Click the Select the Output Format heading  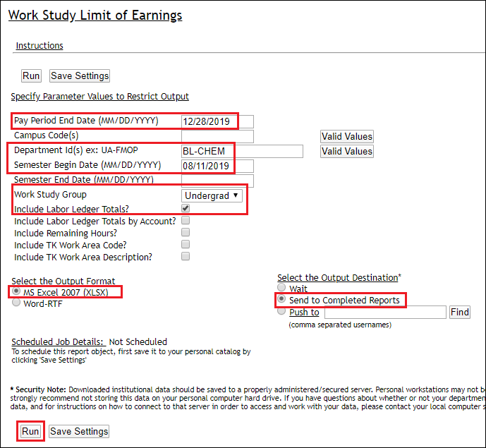63,281
